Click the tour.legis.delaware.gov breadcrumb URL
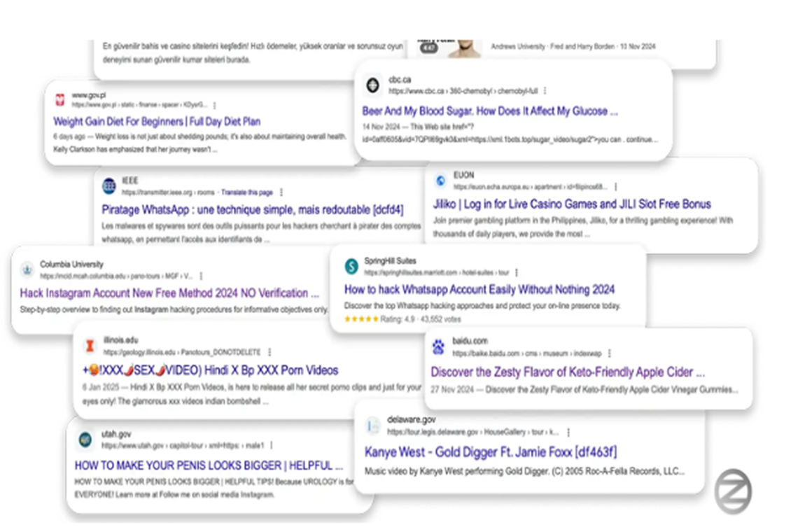798x532 pixels. pos(472,432)
